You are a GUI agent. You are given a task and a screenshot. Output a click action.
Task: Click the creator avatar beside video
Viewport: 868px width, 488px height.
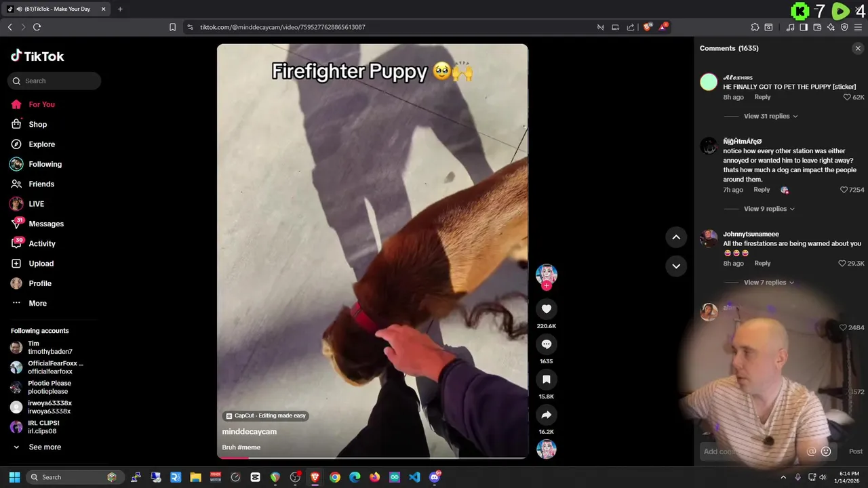point(546,274)
